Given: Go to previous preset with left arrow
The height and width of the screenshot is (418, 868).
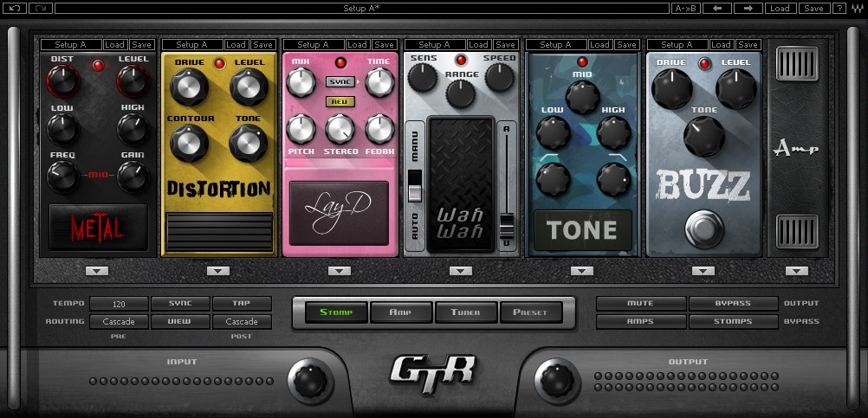Looking at the screenshot, I should tap(717, 9).
